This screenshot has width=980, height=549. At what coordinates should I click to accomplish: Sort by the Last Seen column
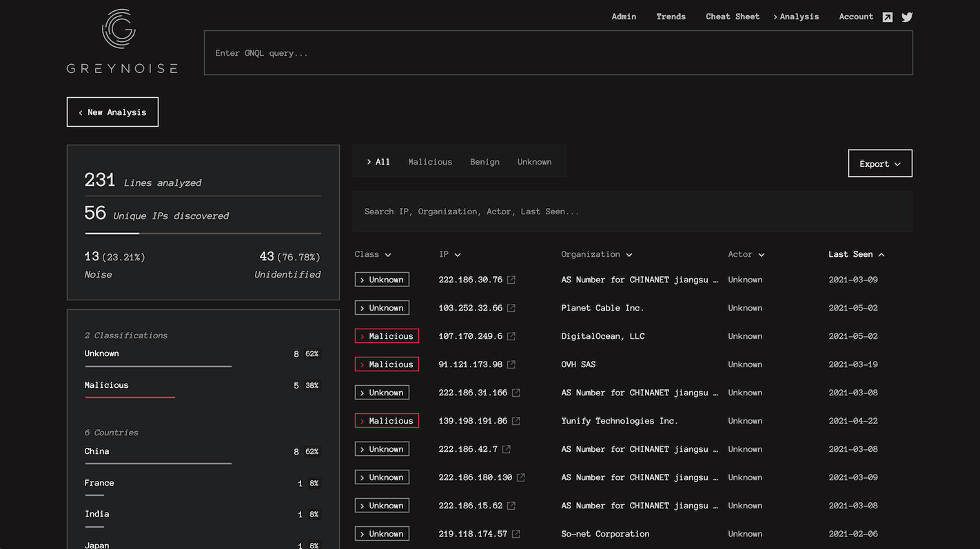click(856, 254)
